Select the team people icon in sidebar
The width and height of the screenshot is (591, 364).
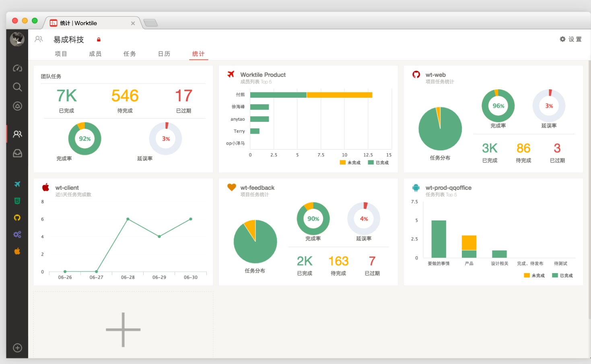[x=17, y=134]
